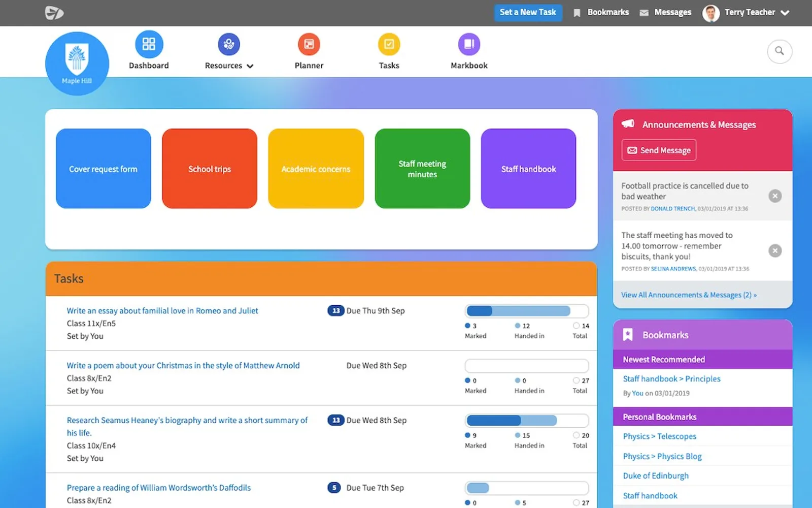Open the purple Staff handbook tile

tap(528, 169)
